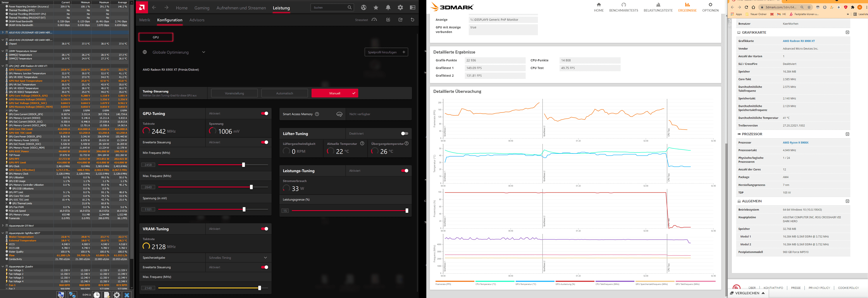Screen dimensions: 868x298
Task: Start the Stresstest gauge icon
Action: point(374,19)
